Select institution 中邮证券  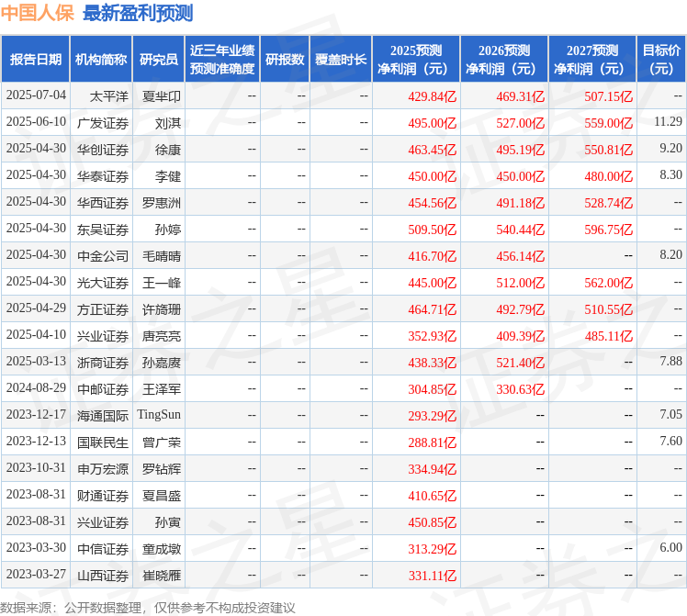(103, 389)
